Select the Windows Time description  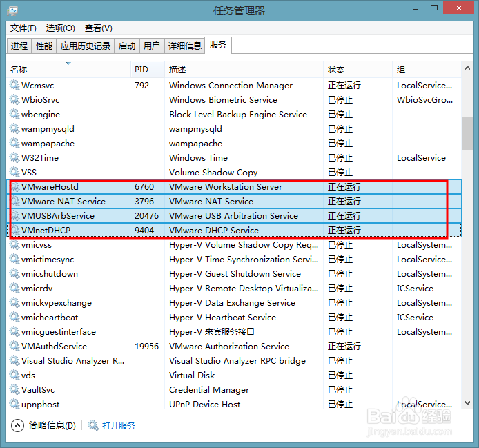pos(198,157)
